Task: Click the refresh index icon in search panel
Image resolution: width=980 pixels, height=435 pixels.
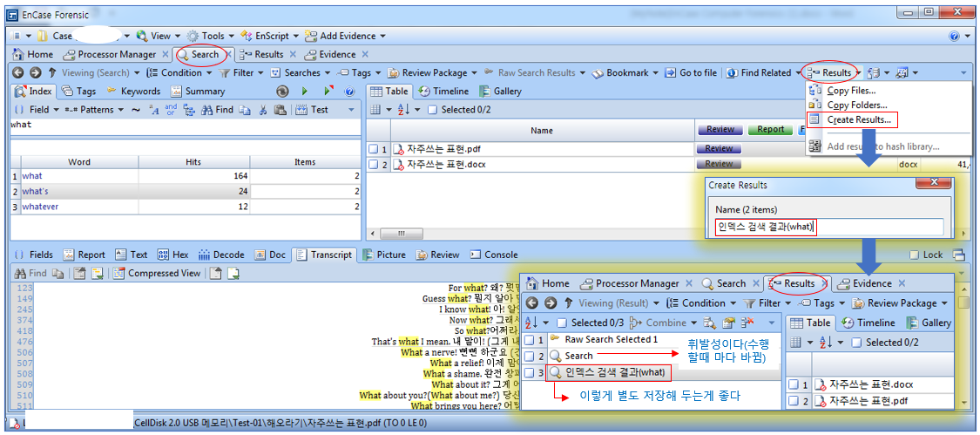Action: (x=283, y=92)
